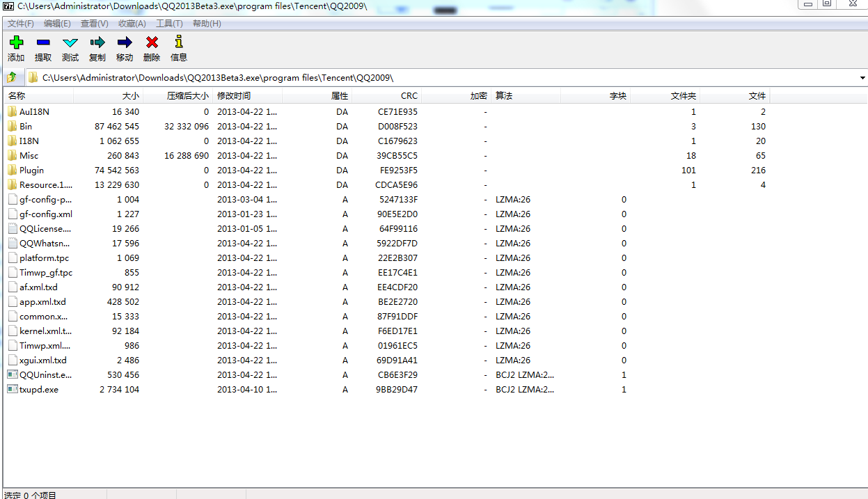This screenshot has height=499, width=868.
Task: Click the 2013-01-23 date of gf-config.xml
Action: pos(247,214)
